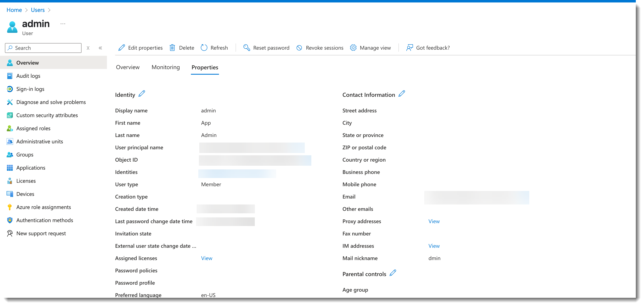Switch to the Overview tab
Image resolution: width=644 pixels, height=306 pixels.
click(x=127, y=67)
